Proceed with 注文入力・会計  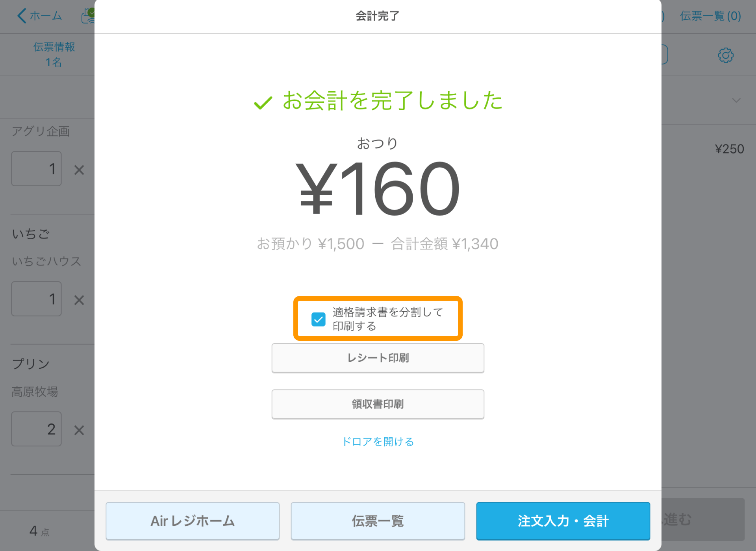563,521
